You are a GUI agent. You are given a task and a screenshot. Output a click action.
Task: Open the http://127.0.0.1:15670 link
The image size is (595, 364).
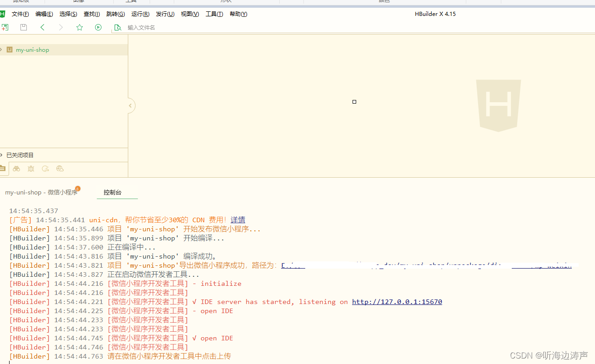tap(396, 301)
